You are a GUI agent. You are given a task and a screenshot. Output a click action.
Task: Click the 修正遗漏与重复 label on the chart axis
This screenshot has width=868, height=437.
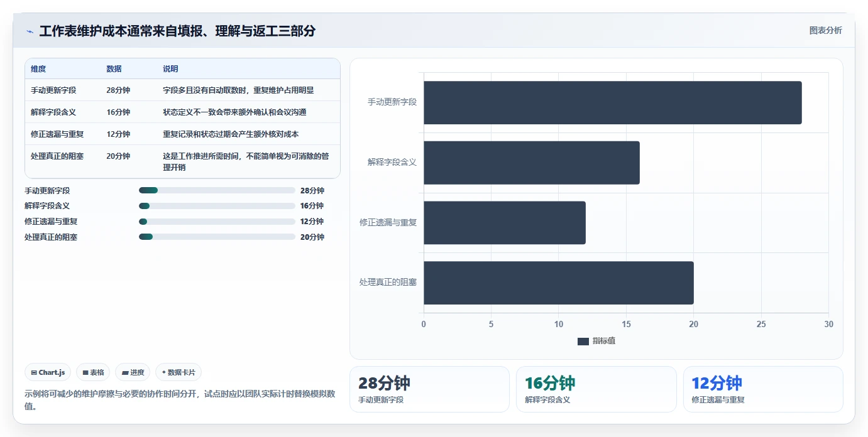(x=388, y=222)
